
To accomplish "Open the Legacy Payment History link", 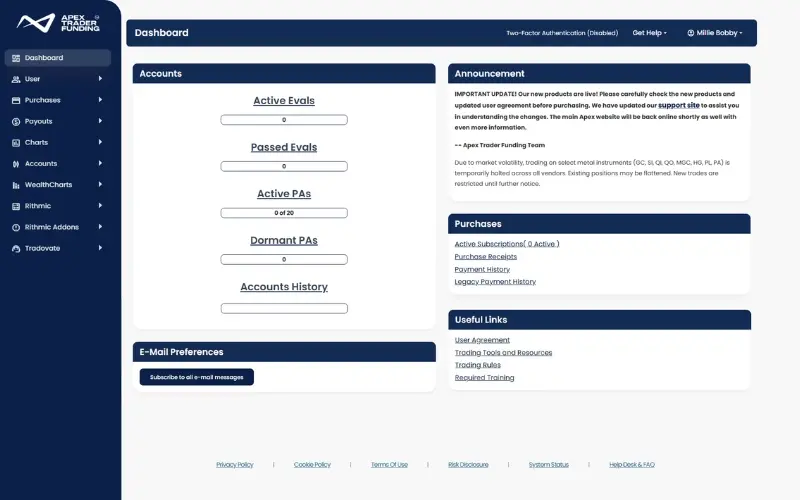I will tap(495, 282).
